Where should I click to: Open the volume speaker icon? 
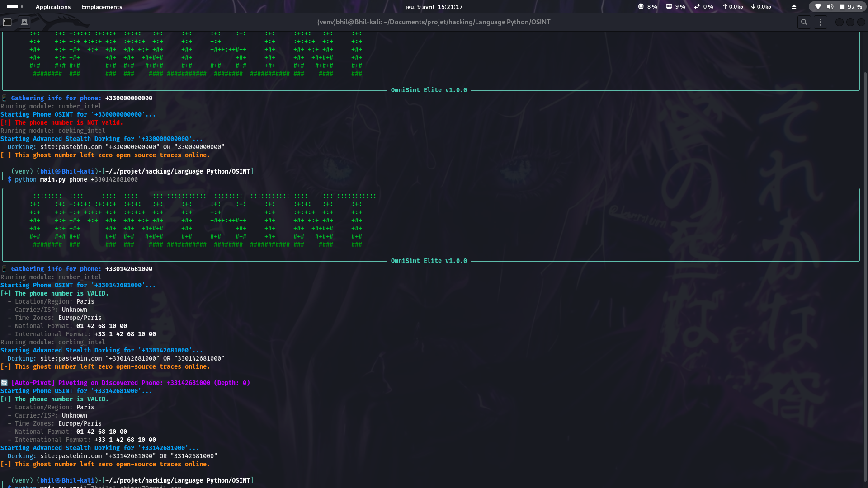click(x=830, y=7)
